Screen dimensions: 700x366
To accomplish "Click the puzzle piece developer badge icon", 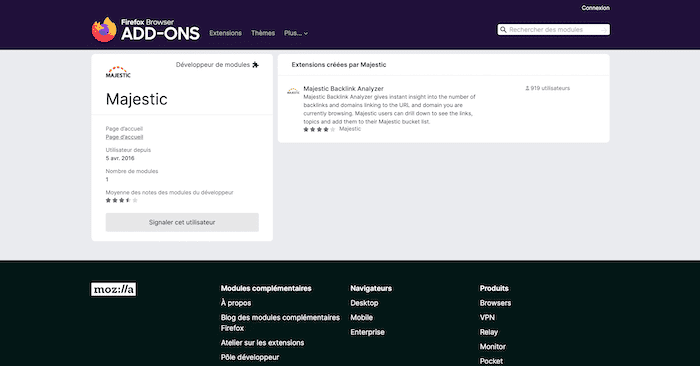I will coord(255,65).
